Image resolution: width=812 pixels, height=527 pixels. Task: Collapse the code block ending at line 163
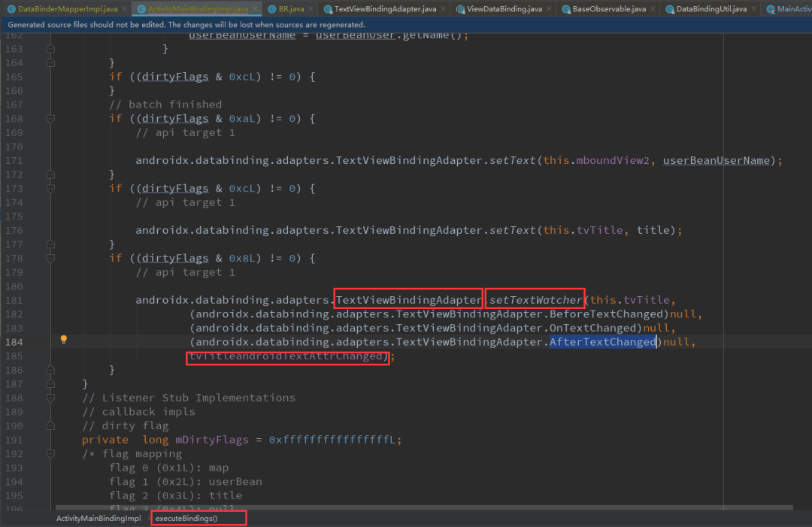pyautogui.click(x=51, y=49)
